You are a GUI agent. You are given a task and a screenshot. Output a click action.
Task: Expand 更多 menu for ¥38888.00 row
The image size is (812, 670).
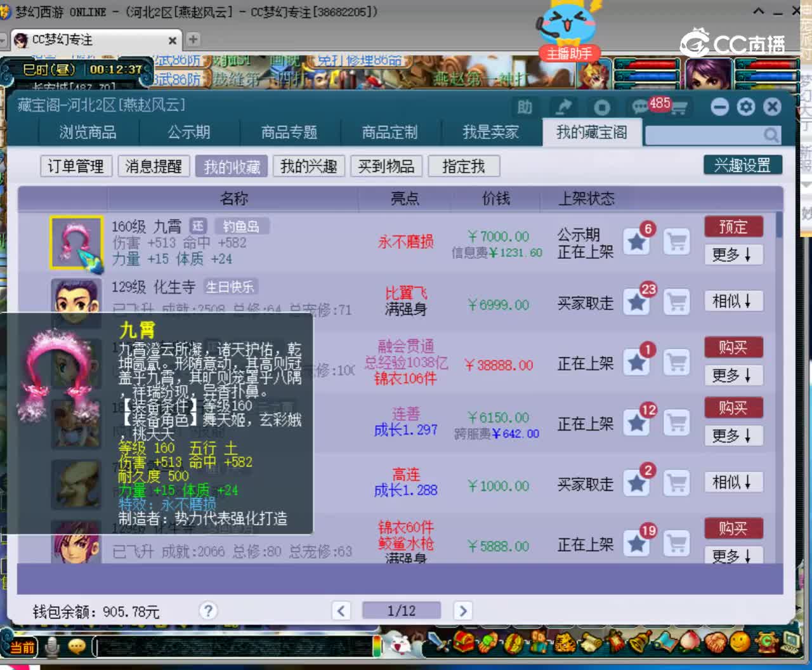(x=733, y=376)
